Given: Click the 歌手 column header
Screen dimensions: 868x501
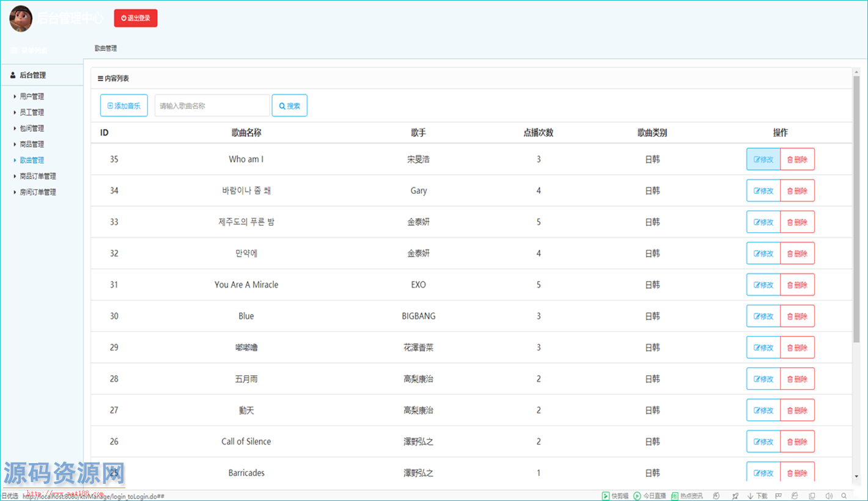Looking at the screenshot, I should [419, 133].
